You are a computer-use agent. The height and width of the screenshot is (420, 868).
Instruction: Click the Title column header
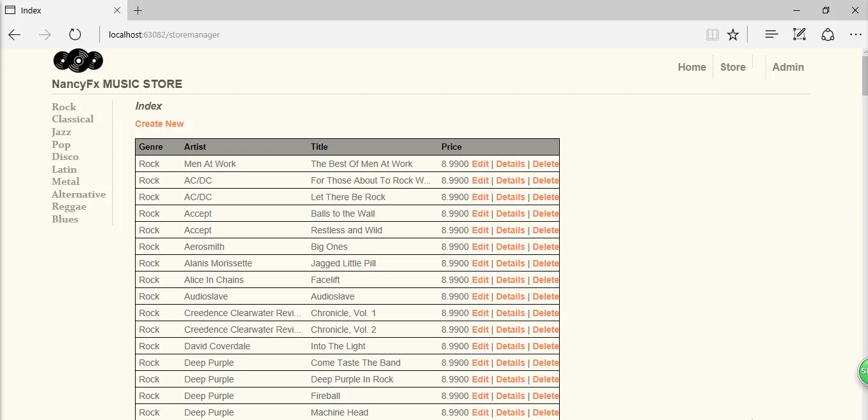click(319, 147)
